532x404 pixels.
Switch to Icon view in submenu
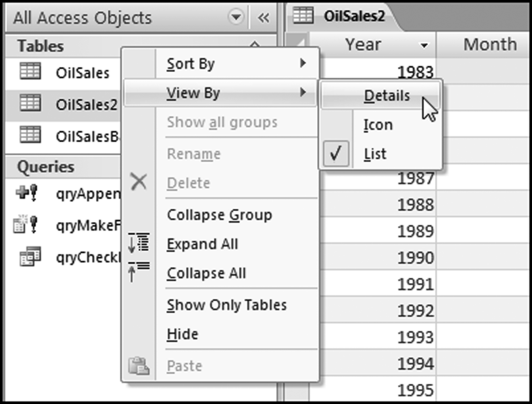[x=378, y=125]
